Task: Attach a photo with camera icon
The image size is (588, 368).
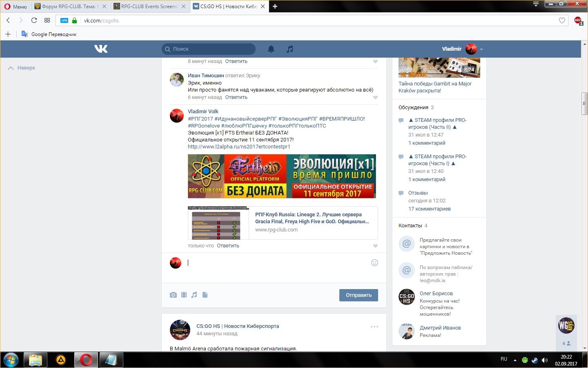Action: pyautogui.click(x=174, y=295)
